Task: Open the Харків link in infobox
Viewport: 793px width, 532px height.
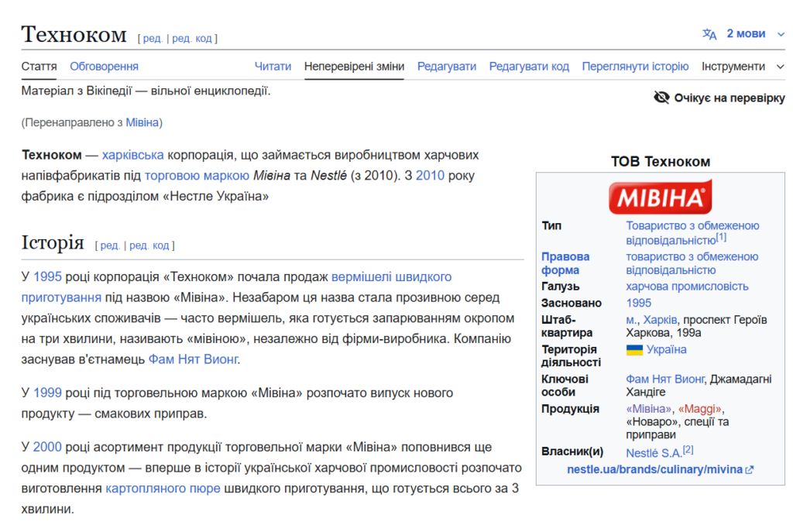Action: [x=660, y=320]
